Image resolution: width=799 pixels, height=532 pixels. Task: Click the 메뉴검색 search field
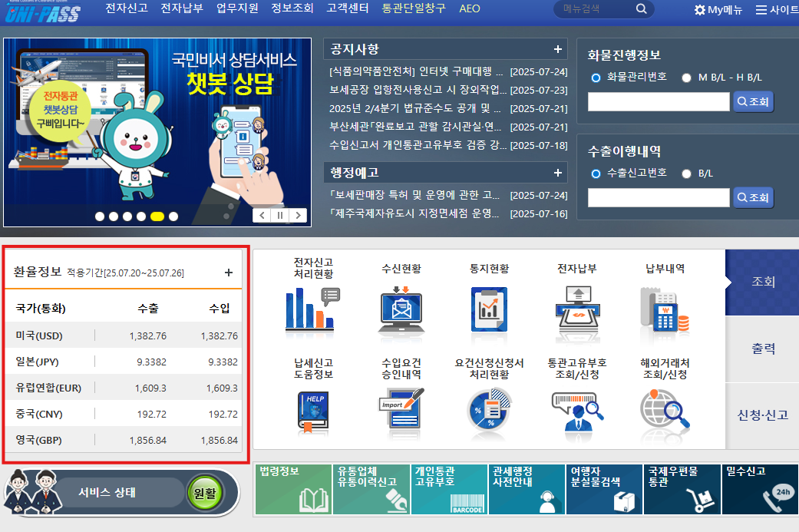click(x=595, y=8)
